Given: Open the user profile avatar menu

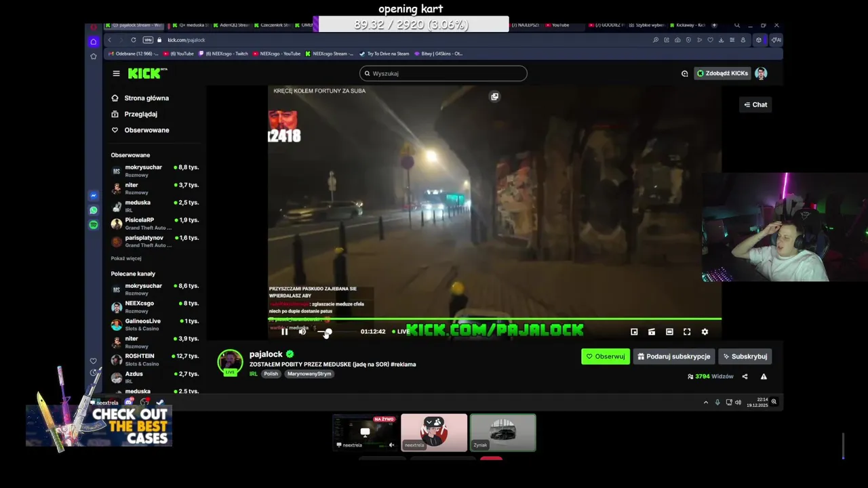Looking at the screenshot, I should click(761, 73).
